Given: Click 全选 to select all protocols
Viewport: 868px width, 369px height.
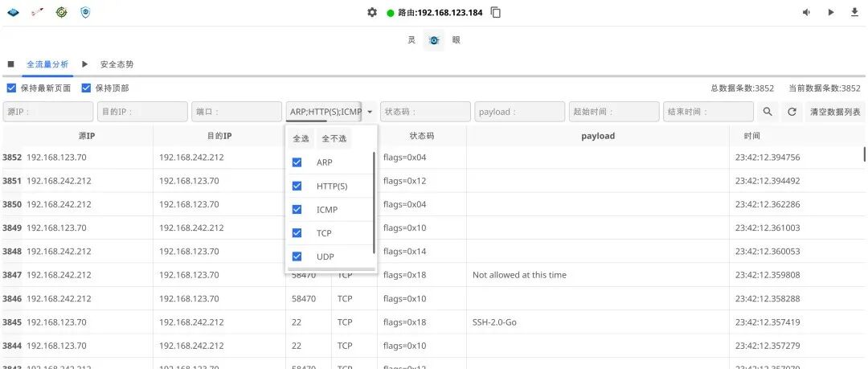Looking at the screenshot, I should [x=301, y=138].
